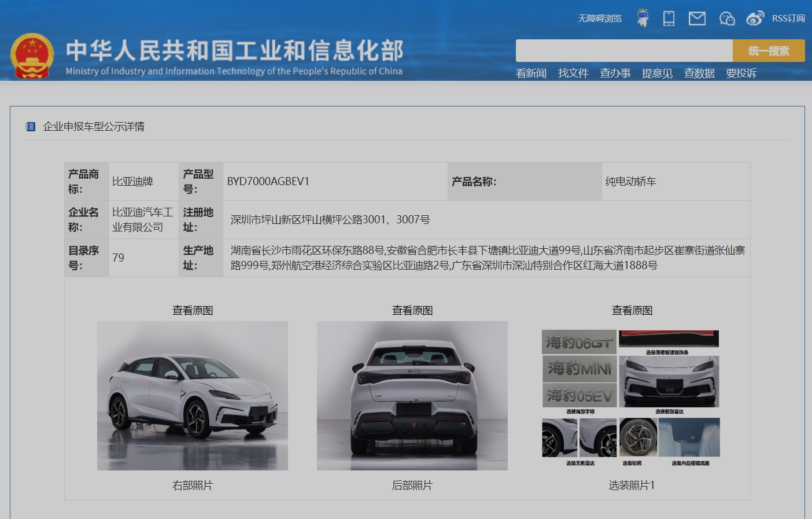The height and width of the screenshot is (519, 812).
Task: Click the catalog number 79
Action: tap(118, 258)
